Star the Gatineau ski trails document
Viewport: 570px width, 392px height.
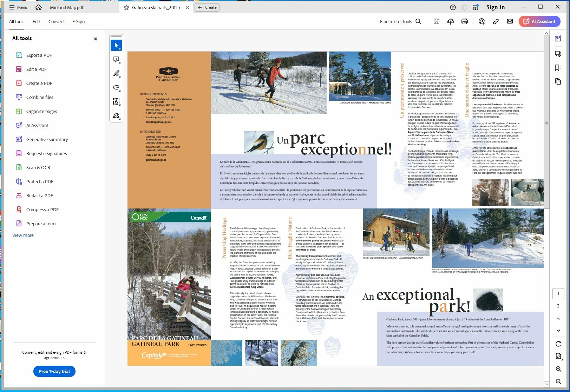tap(126, 7)
